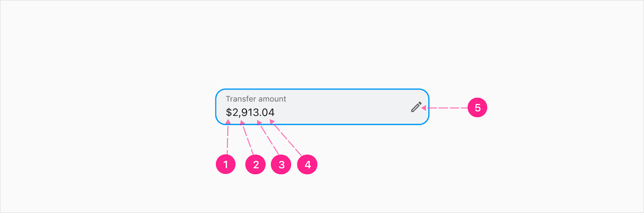Select the pink badge numbered 5
Image resolution: width=644 pixels, height=213 pixels.
pos(477,108)
